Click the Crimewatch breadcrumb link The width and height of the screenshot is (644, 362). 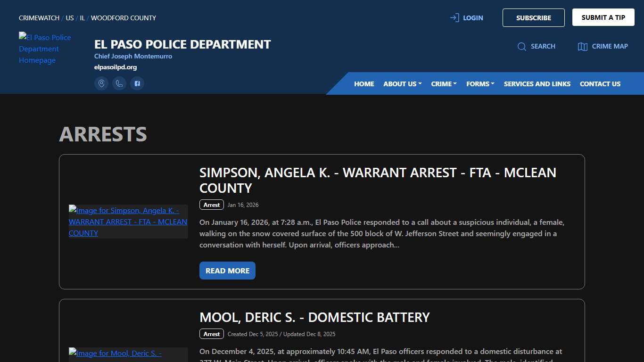(39, 18)
